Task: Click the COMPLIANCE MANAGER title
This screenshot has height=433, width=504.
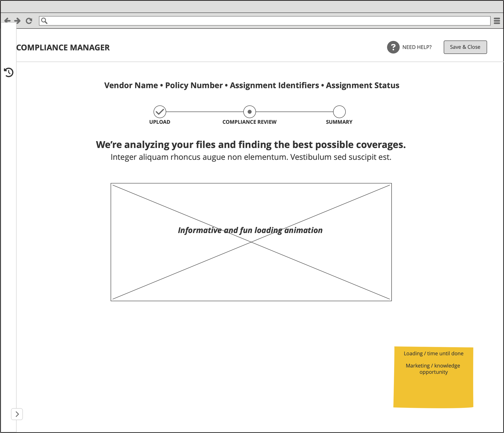Action: click(x=63, y=48)
